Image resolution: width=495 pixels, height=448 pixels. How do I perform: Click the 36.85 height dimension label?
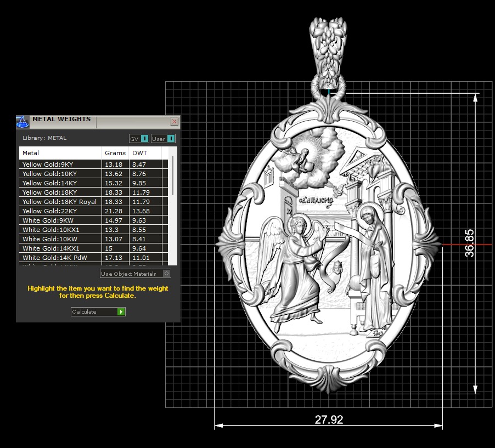click(x=469, y=243)
